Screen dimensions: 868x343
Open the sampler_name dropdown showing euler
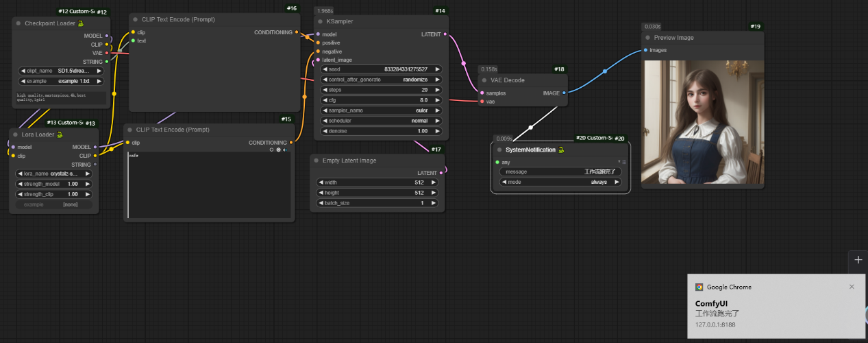pyautogui.click(x=379, y=110)
